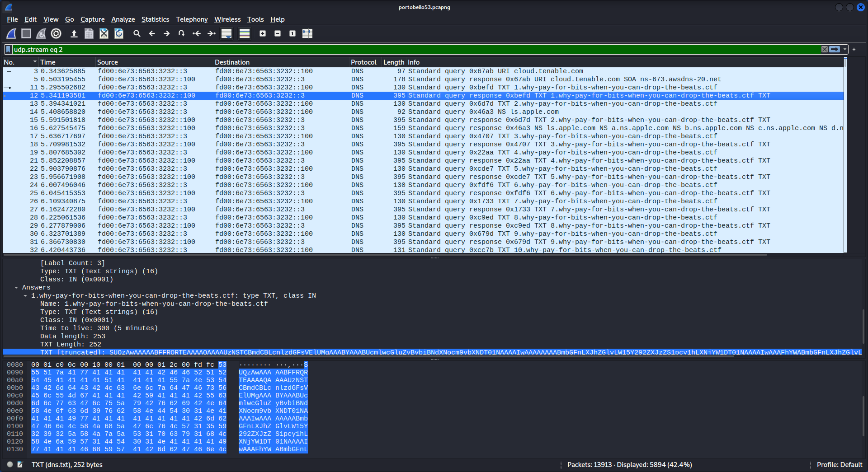Select packet 5 SOA response row

click(x=423, y=79)
